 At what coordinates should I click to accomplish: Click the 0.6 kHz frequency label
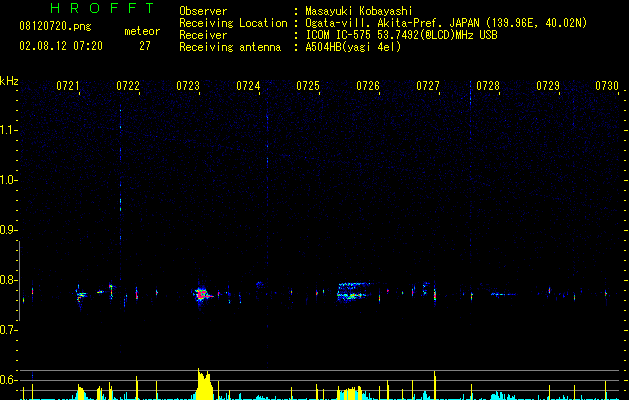point(8,380)
